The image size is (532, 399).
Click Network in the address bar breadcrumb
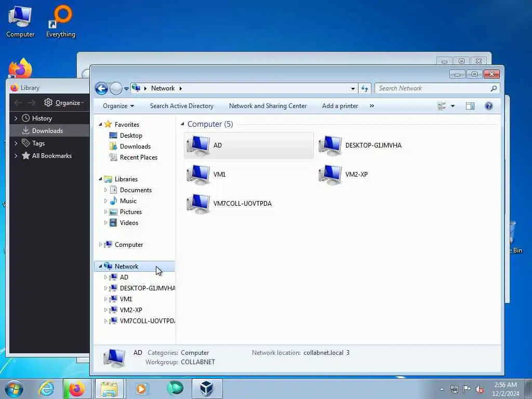163,88
